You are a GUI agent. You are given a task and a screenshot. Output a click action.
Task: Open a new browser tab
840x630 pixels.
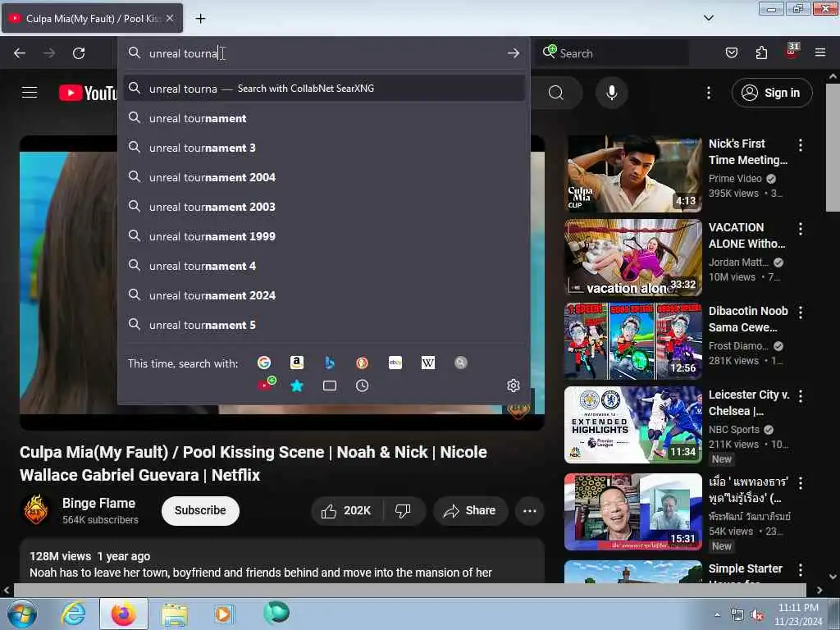pos(200,18)
